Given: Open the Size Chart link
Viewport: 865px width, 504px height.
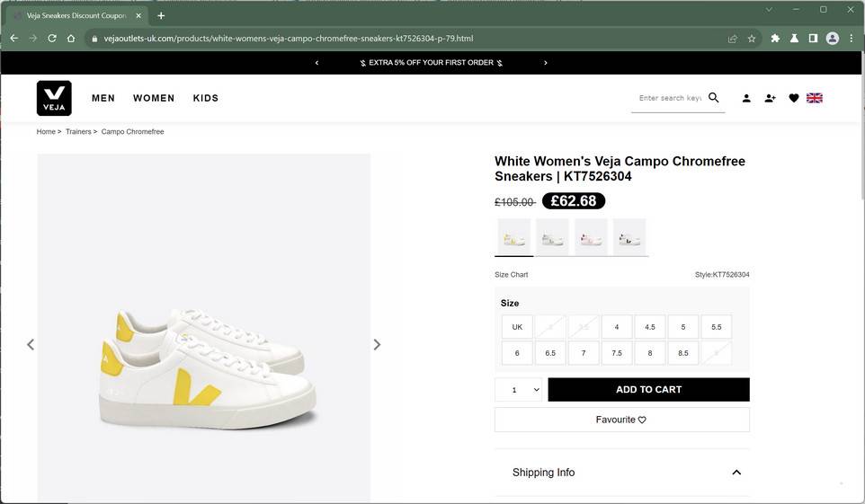Looking at the screenshot, I should click(512, 275).
